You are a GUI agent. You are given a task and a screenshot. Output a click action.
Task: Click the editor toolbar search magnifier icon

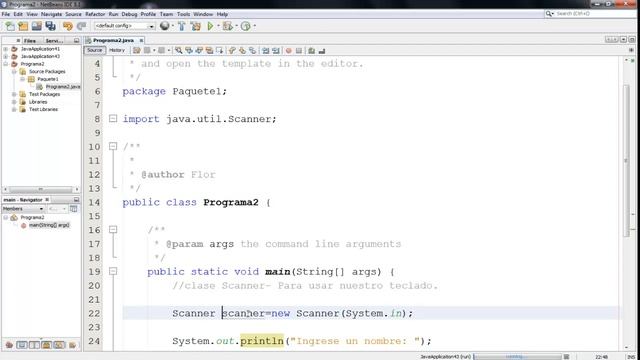click(179, 51)
